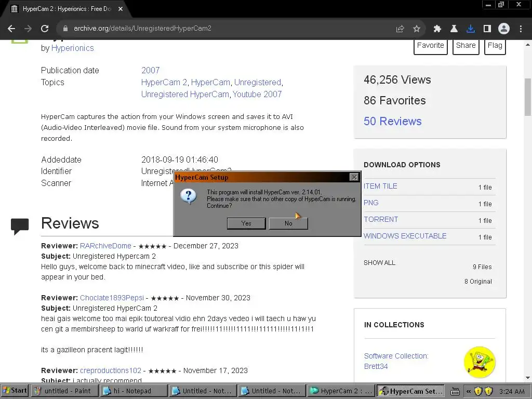Screen dimensions: 532x399
Task: Open reviewer Choclate1893Pepsi profile
Action: pyautogui.click(x=112, y=298)
